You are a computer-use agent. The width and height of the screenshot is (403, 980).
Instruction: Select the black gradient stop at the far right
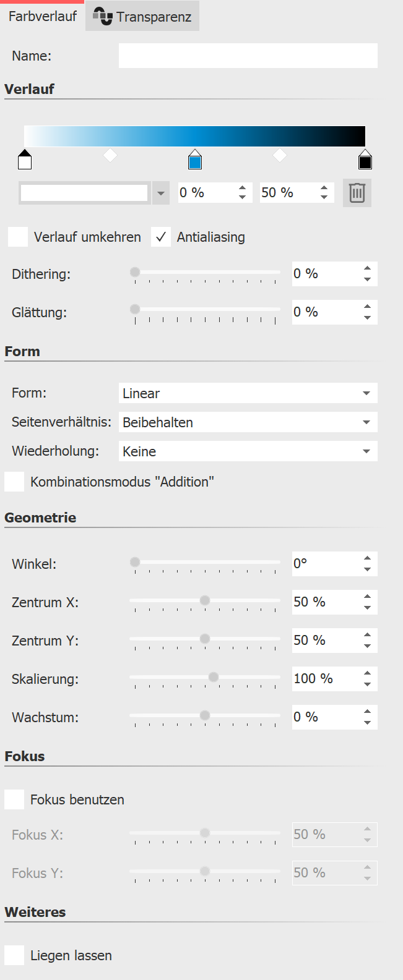click(365, 160)
